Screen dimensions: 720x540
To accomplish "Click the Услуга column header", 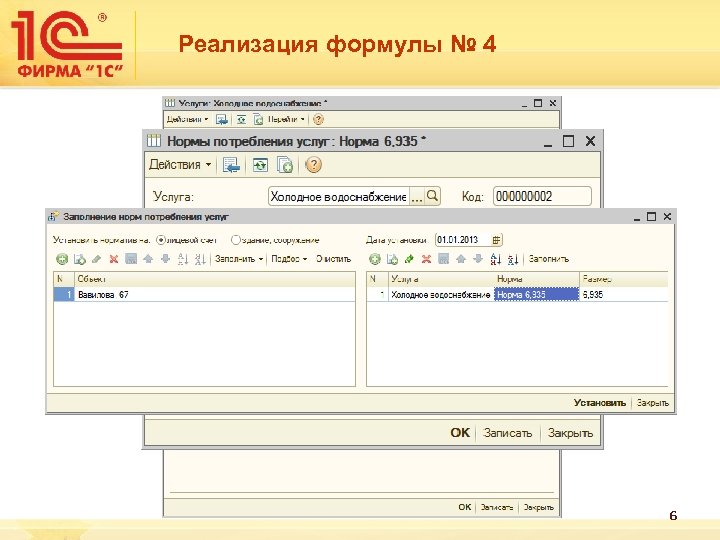I will 441,279.
